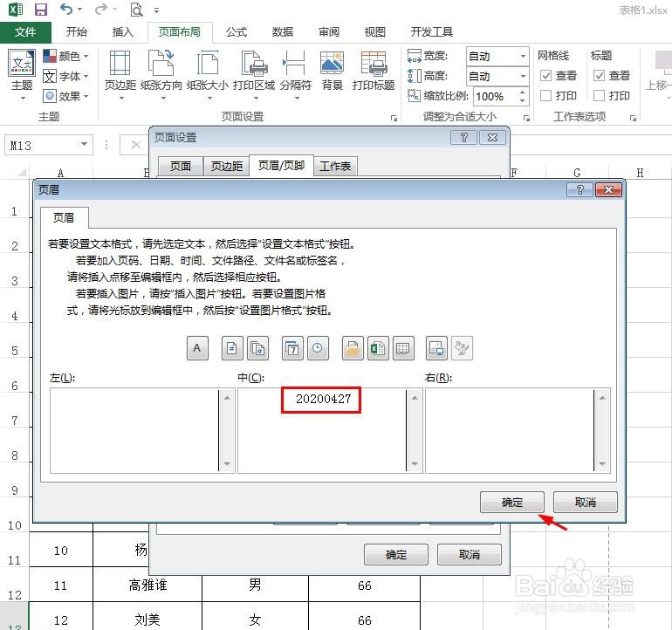This screenshot has height=630, width=672.
Task: Switch to 插入 (Insert) ribbon tab
Action: click(x=122, y=32)
